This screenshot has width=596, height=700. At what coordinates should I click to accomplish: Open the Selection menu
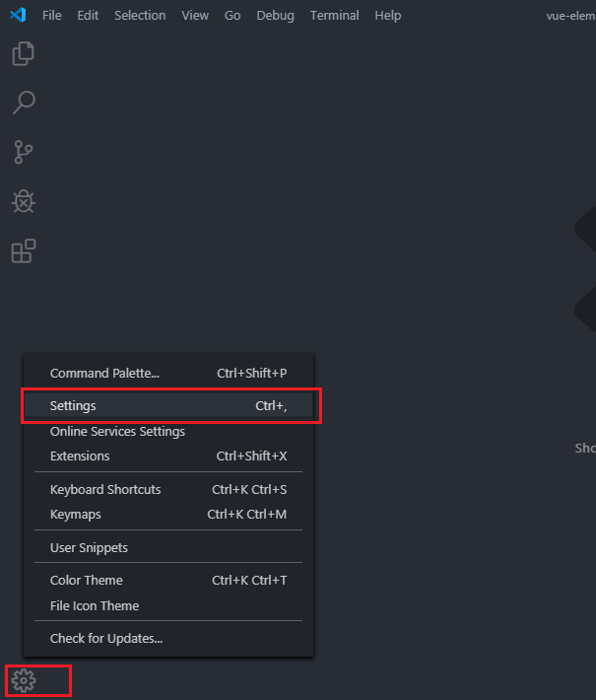coord(140,16)
